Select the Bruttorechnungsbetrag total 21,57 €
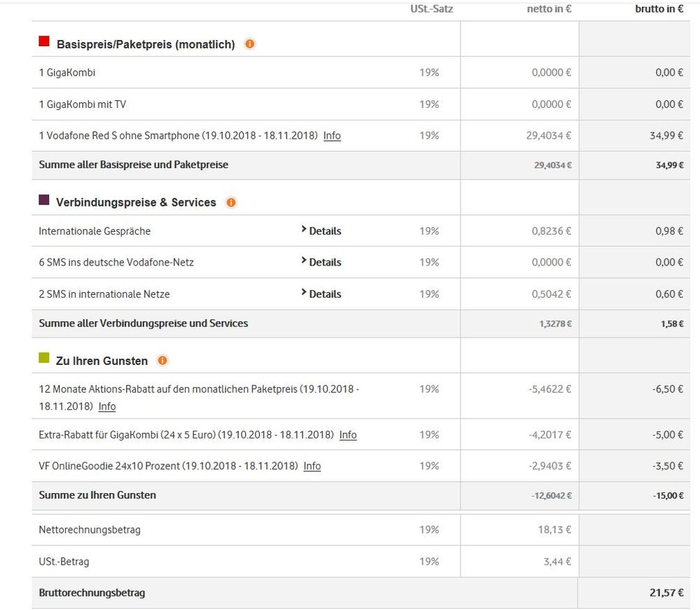Screen dimensions: 700x610 (666, 592)
